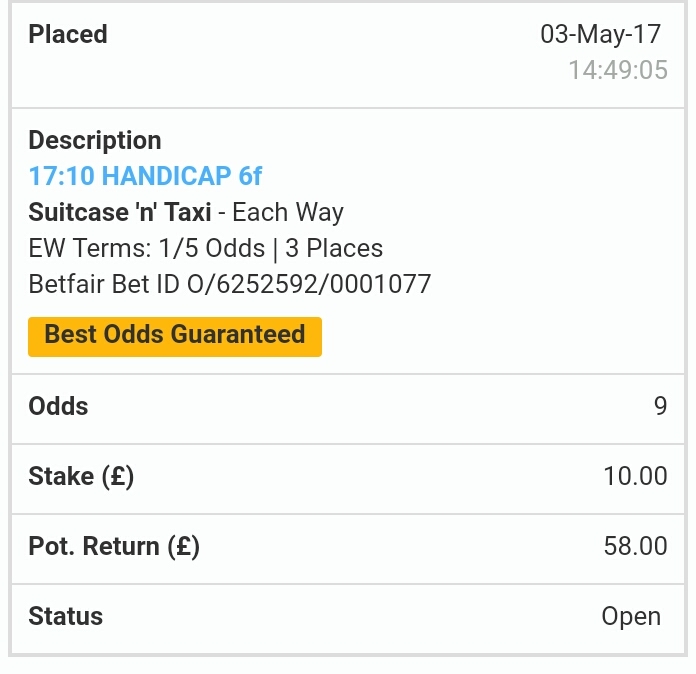The width and height of the screenshot is (696, 674).
Task: Click the Stake (£) label
Action: coord(81,477)
